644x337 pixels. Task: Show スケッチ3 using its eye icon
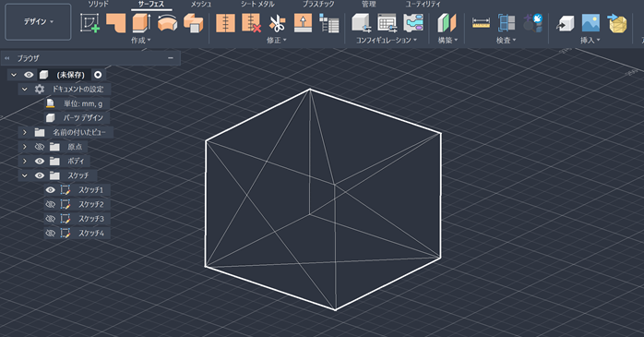(50, 219)
